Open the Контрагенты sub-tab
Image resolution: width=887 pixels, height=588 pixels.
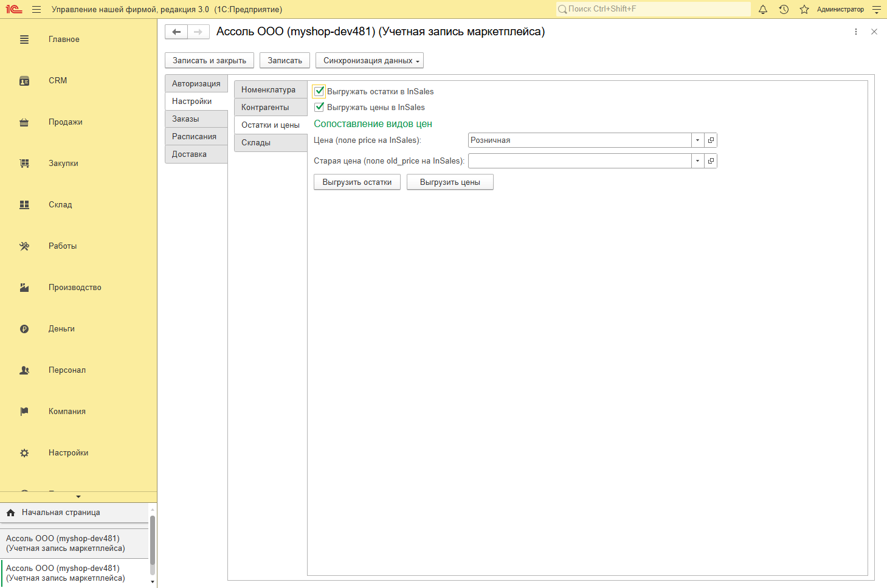coord(271,108)
